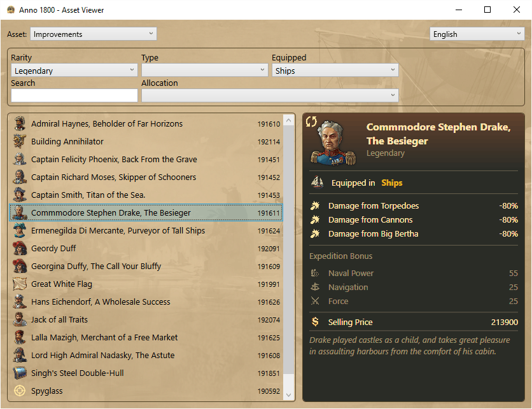Click Ermenegilda Di Mercante portrait icon
The height and width of the screenshot is (409, 532).
point(20,230)
